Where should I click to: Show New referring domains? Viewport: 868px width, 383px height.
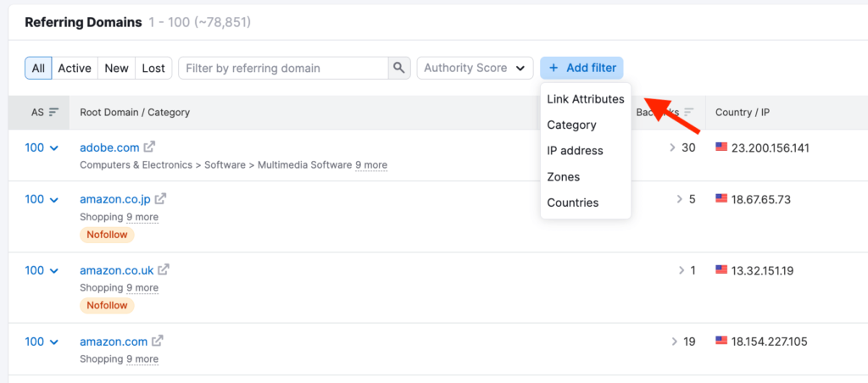coord(117,68)
